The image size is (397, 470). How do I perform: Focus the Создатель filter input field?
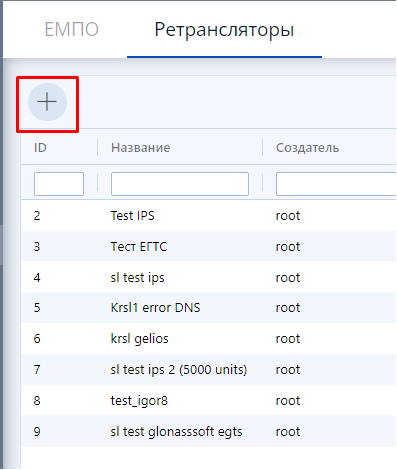point(336,184)
